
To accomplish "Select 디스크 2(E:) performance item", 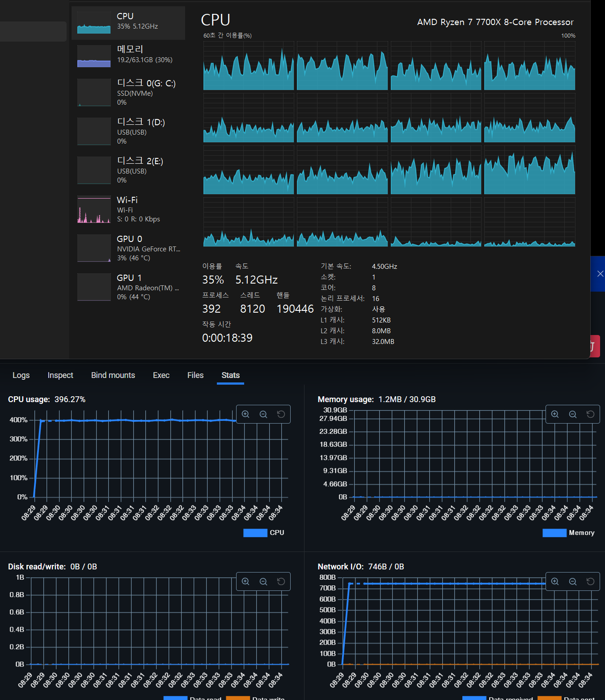I will [x=128, y=170].
